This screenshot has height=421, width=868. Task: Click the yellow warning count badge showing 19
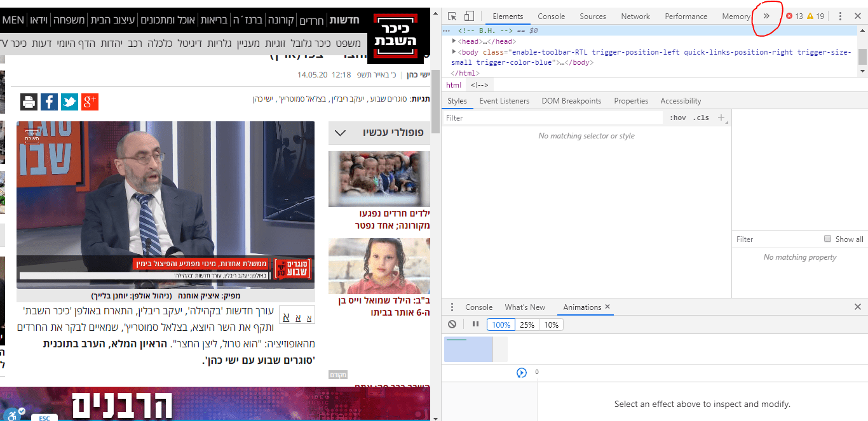point(815,17)
